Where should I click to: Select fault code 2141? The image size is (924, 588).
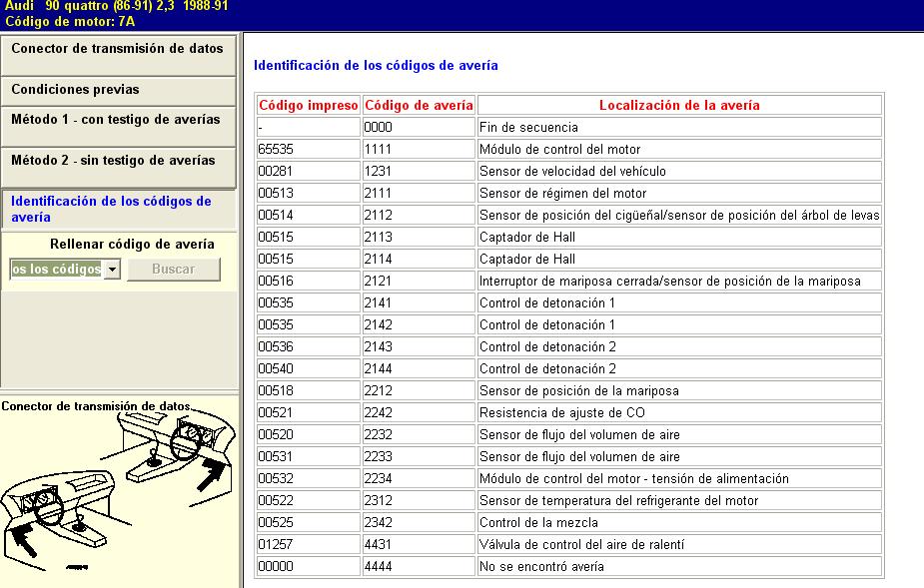(419, 302)
